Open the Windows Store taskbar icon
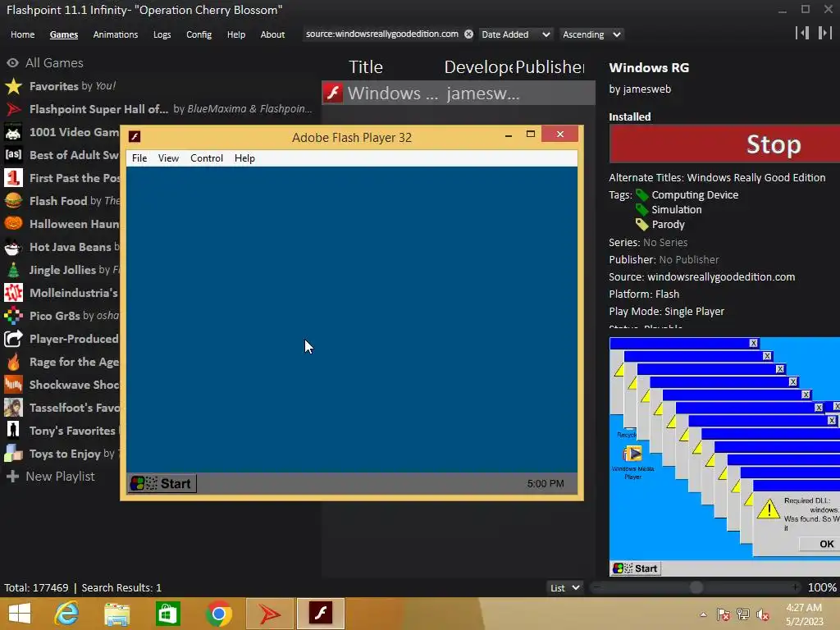The width and height of the screenshot is (840, 630). 167,614
